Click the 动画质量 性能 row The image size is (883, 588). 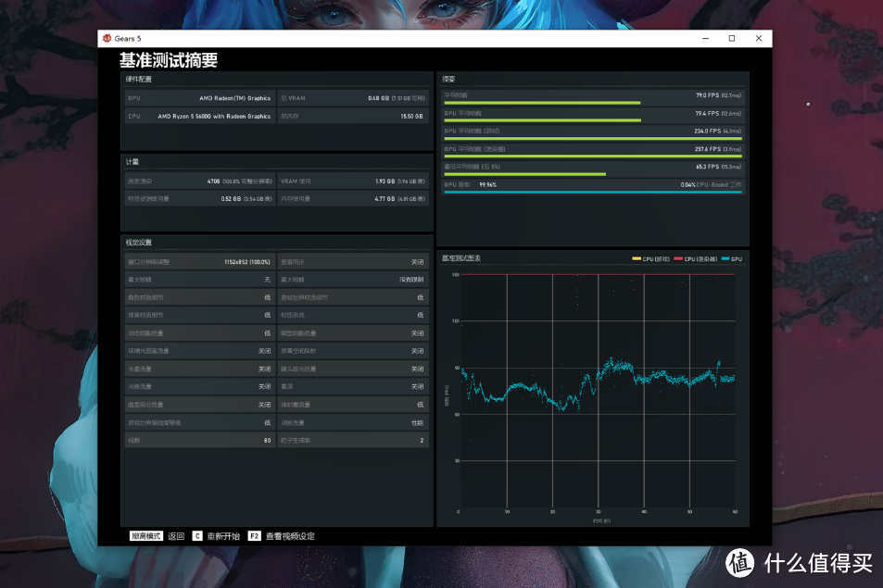pyautogui.click(x=353, y=422)
